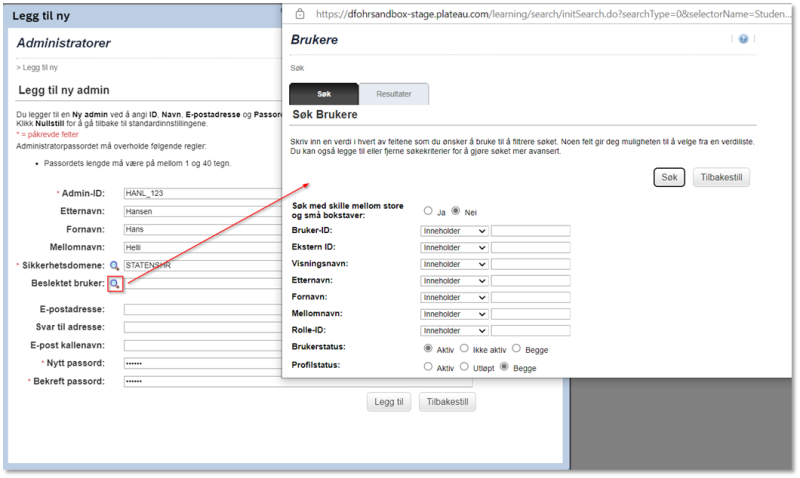Click Tilbakestill in the Brukere search window

pyautogui.click(x=721, y=178)
